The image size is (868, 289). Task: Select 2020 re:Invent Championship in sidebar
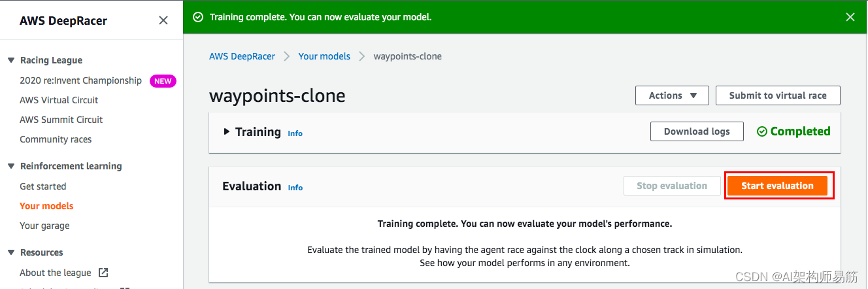point(80,80)
